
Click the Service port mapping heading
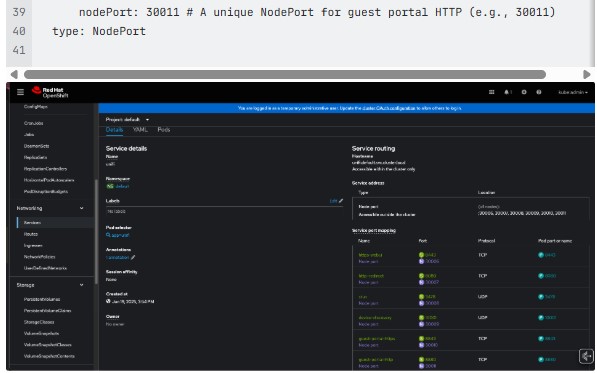(374, 231)
